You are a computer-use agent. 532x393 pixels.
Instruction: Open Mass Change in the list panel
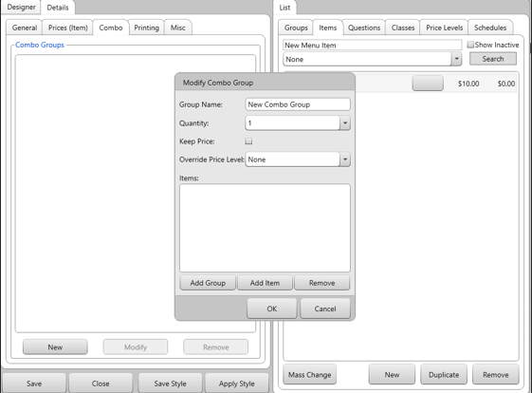[309, 374]
